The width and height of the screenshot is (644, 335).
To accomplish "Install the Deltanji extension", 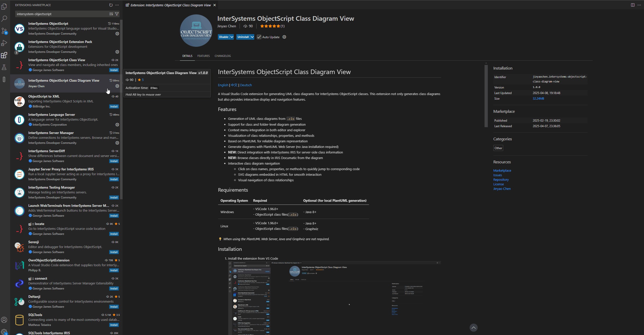I will point(114,307).
